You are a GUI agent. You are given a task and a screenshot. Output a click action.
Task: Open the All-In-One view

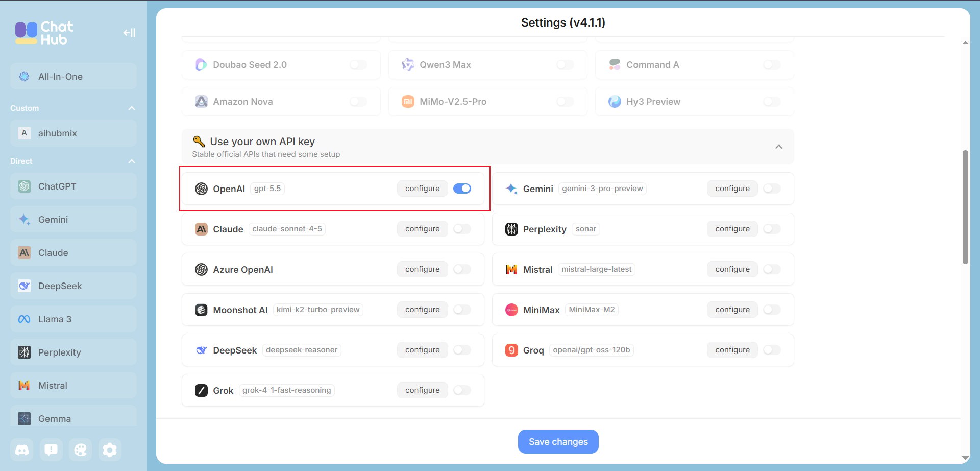73,77
